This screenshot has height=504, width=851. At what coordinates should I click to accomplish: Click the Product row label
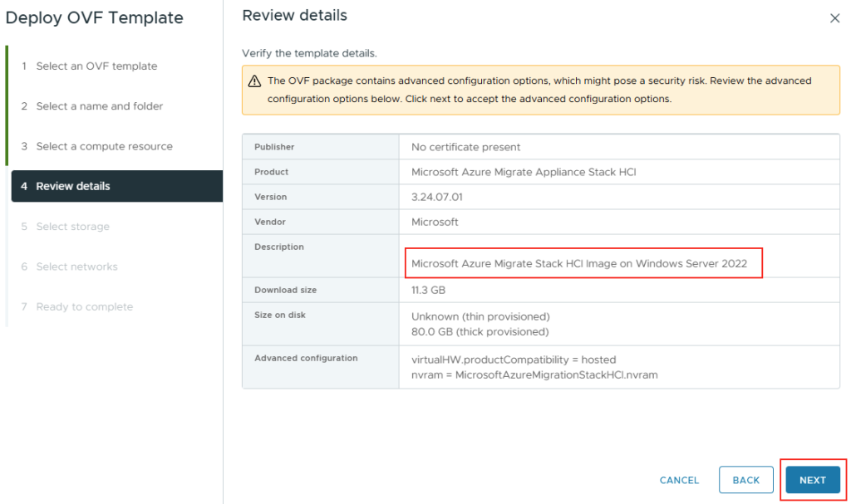(x=272, y=172)
